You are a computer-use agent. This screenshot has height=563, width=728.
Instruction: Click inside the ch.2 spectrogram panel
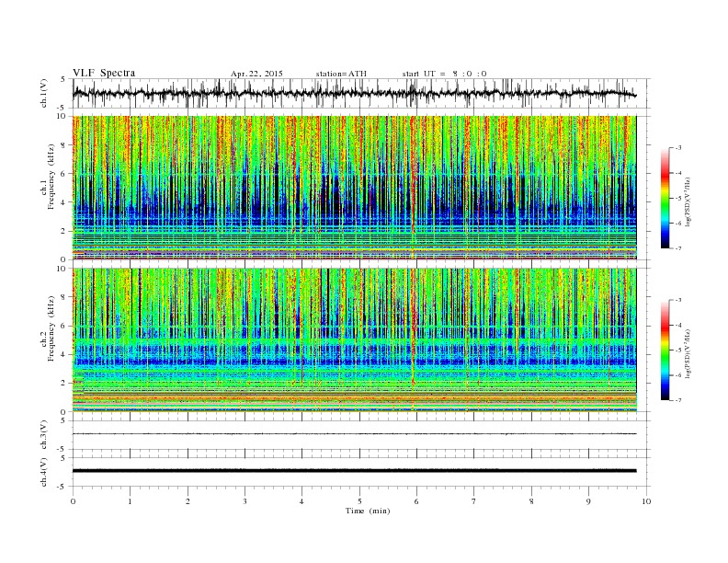[x=354, y=340]
